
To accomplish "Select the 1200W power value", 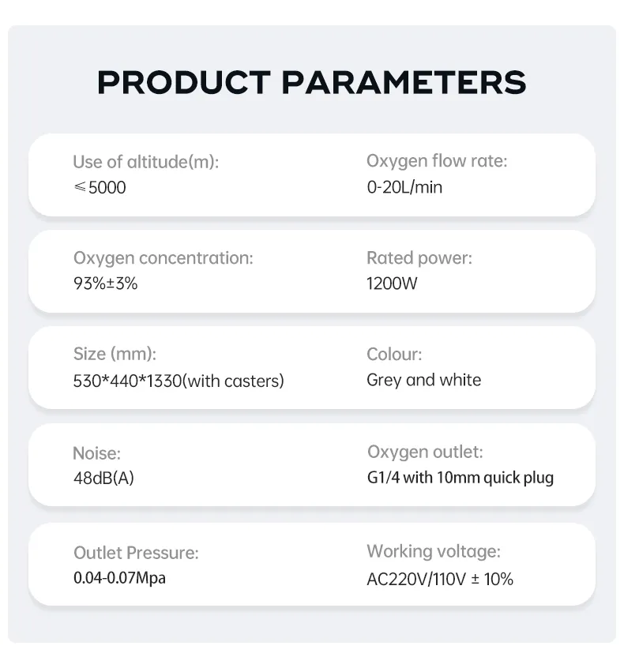I will 392,283.
